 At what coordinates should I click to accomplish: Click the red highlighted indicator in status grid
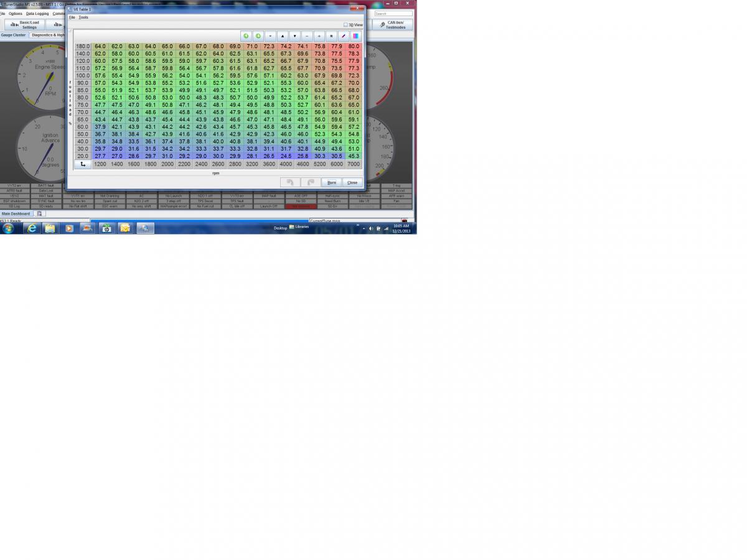pos(301,206)
